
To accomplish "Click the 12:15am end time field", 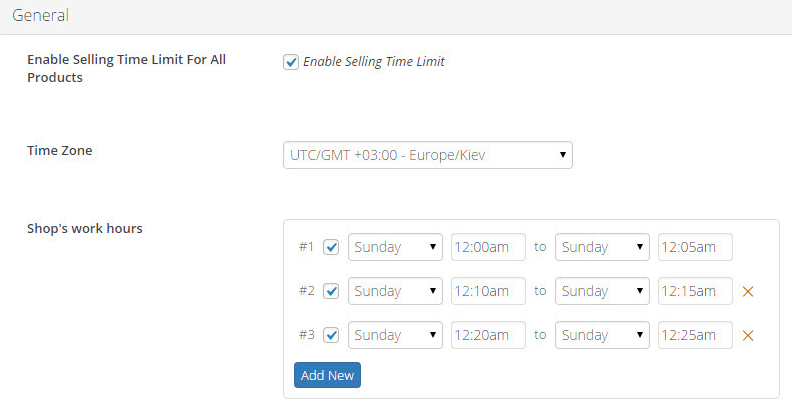I will [x=695, y=291].
